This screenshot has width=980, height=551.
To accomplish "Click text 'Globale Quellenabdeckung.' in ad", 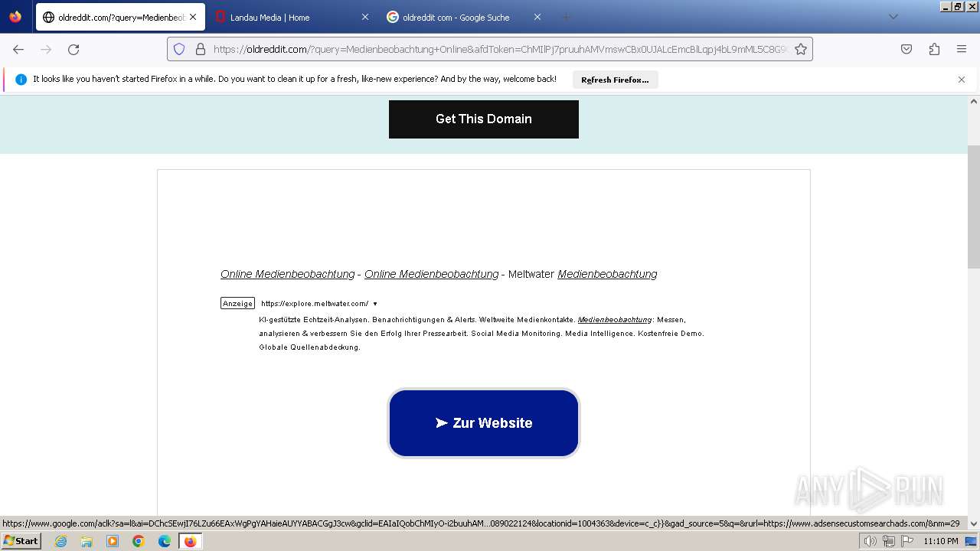I will tap(309, 347).
